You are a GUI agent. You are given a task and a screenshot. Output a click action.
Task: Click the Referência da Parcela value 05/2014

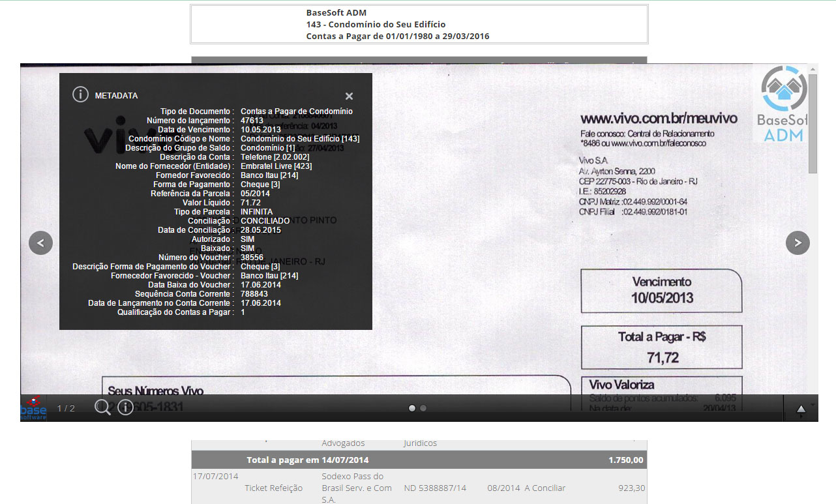pos(255,194)
